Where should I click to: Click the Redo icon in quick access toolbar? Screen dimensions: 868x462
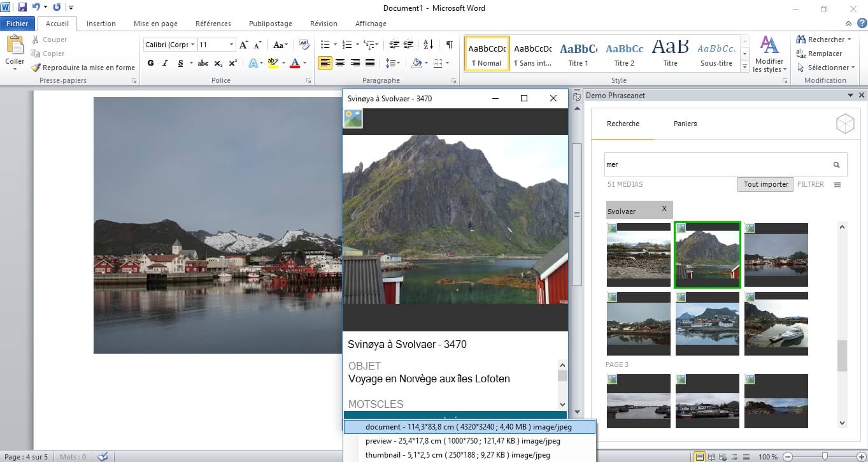pos(57,7)
